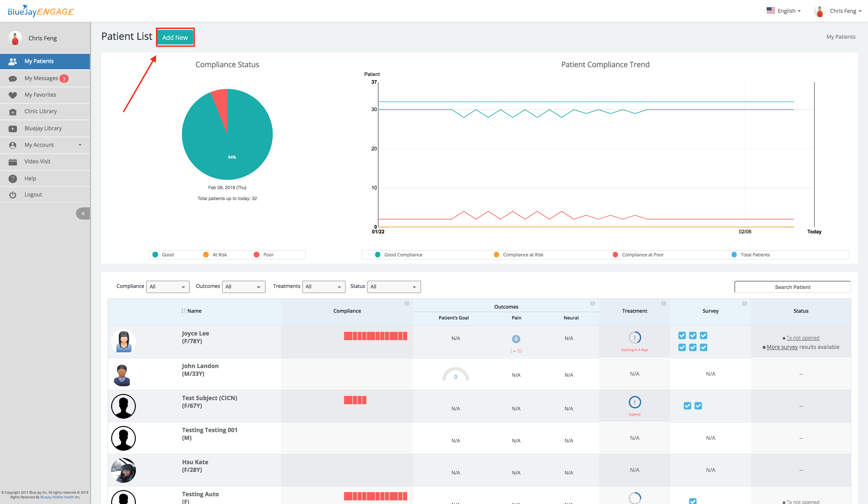The width and height of the screenshot is (868, 504).
Task: Click the Compliance column info icon
Action: (406, 303)
